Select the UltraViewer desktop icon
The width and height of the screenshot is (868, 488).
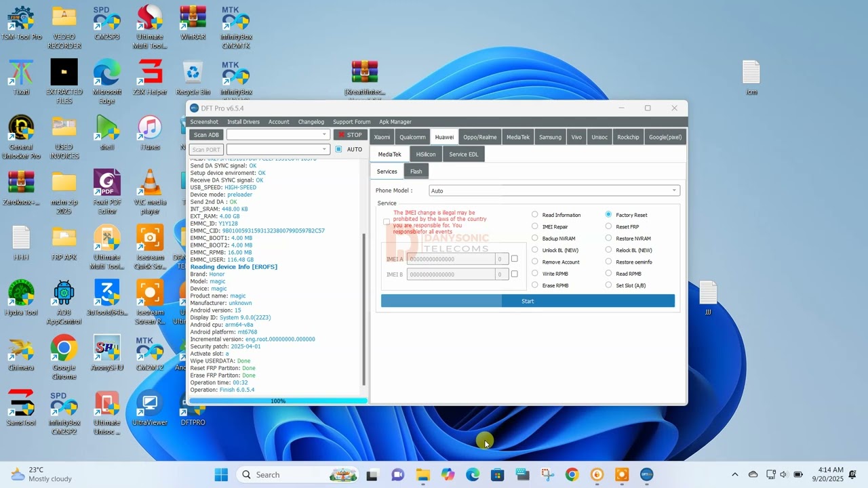point(149,408)
